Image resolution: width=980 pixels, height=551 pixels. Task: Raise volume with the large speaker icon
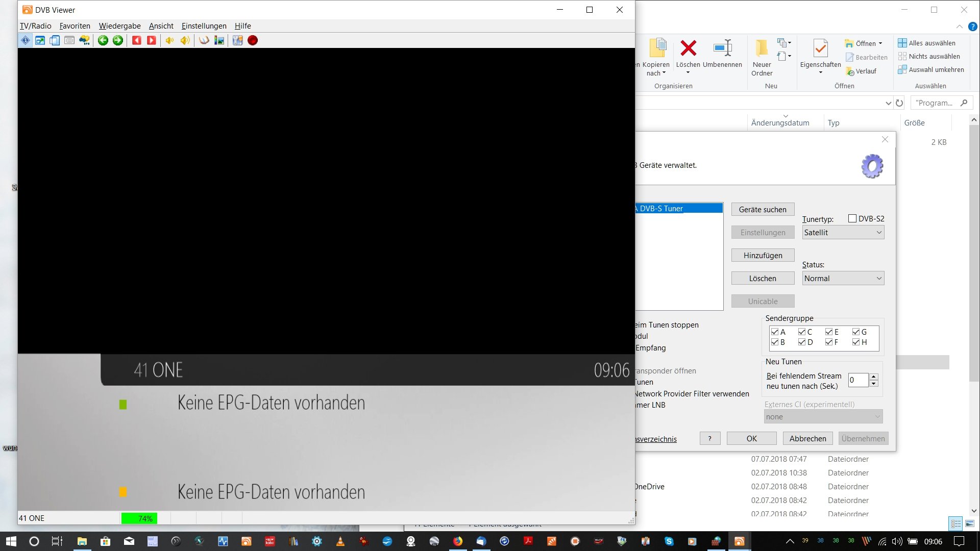click(x=185, y=40)
